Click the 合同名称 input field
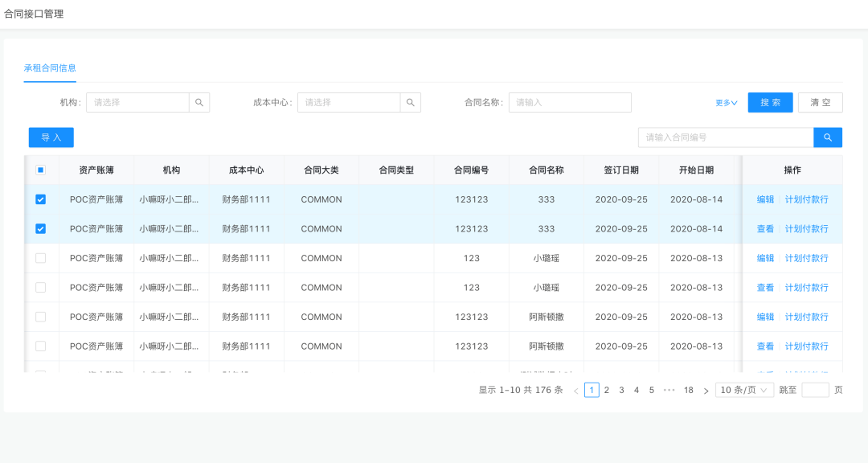 570,103
